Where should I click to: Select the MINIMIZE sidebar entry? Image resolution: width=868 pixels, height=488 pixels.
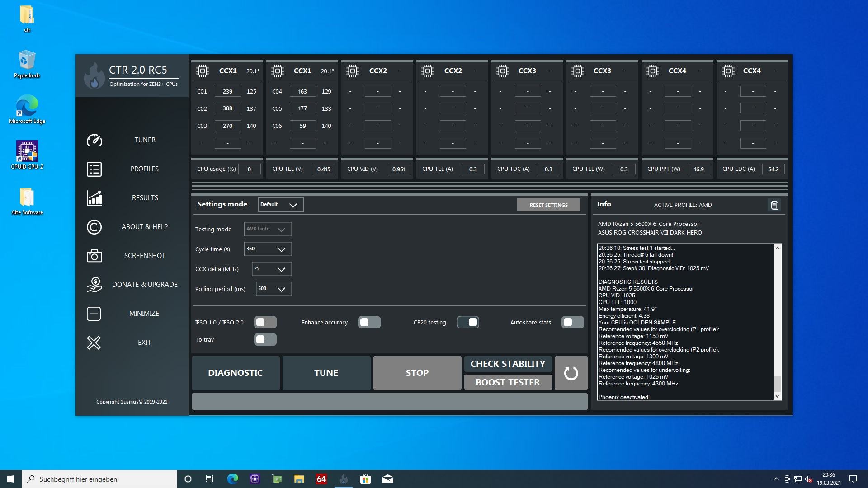click(144, 314)
